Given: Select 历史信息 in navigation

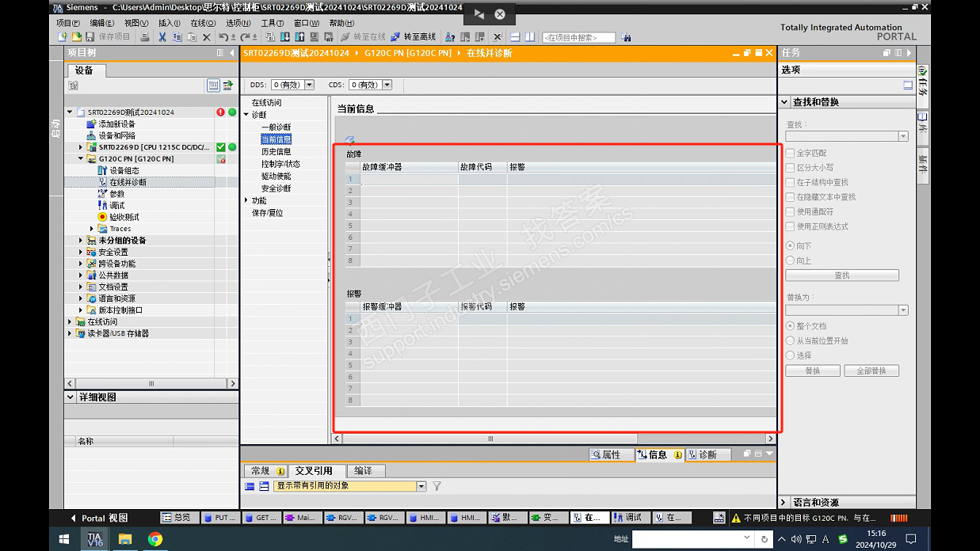Looking at the screenshot, I should pos(276,152).
